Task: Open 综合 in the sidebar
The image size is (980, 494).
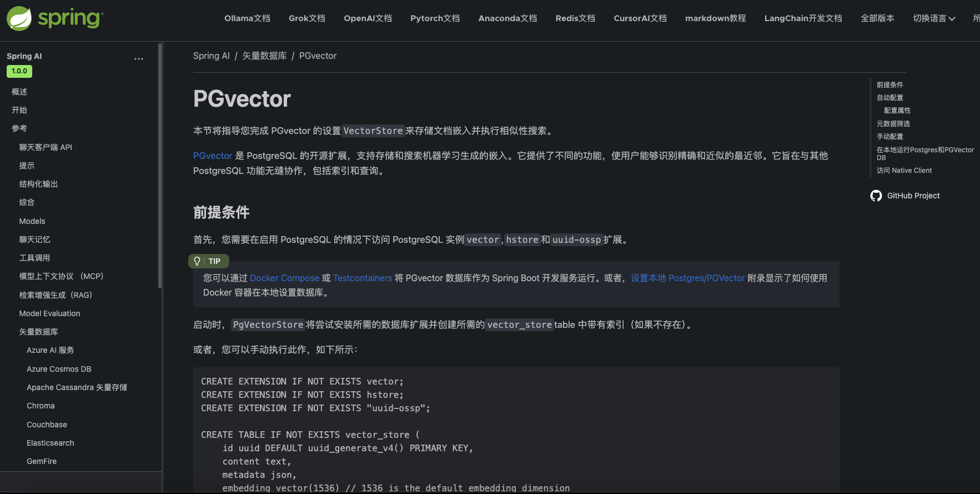Action: click(27, 202)
